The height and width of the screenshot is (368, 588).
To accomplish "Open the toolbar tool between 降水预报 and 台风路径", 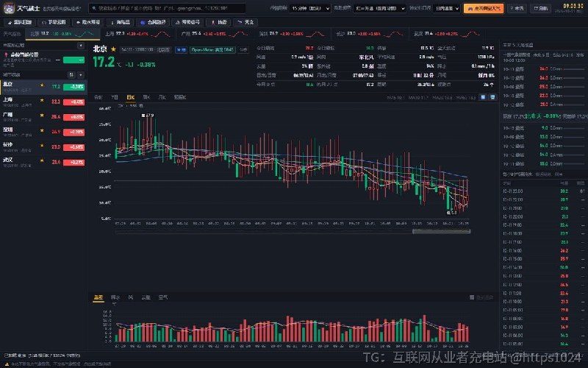I will [120, 23].
